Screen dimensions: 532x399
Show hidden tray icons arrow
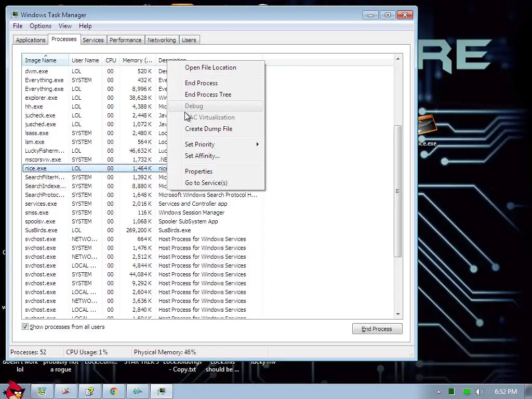coord(438,392)
